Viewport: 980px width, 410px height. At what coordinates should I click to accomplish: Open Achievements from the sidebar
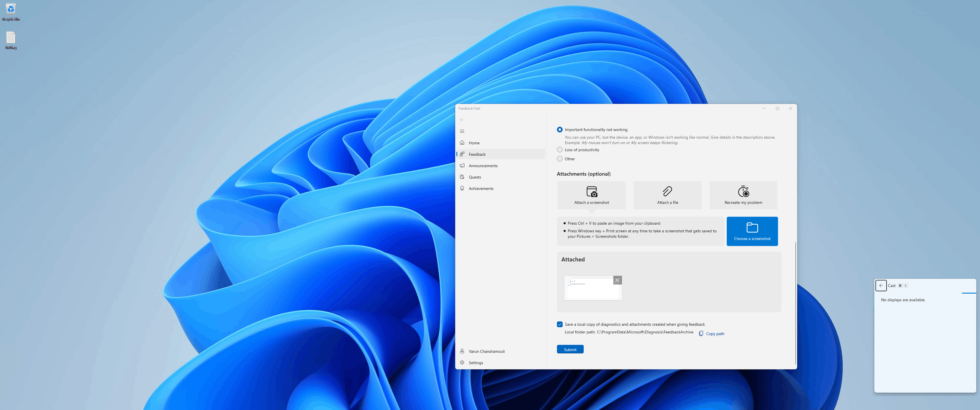(481, 189)
